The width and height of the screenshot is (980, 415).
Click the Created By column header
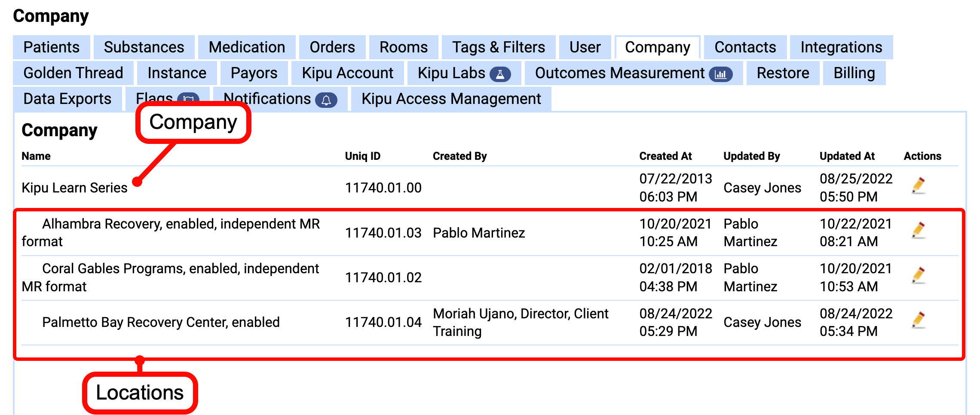tap(459, 156)
